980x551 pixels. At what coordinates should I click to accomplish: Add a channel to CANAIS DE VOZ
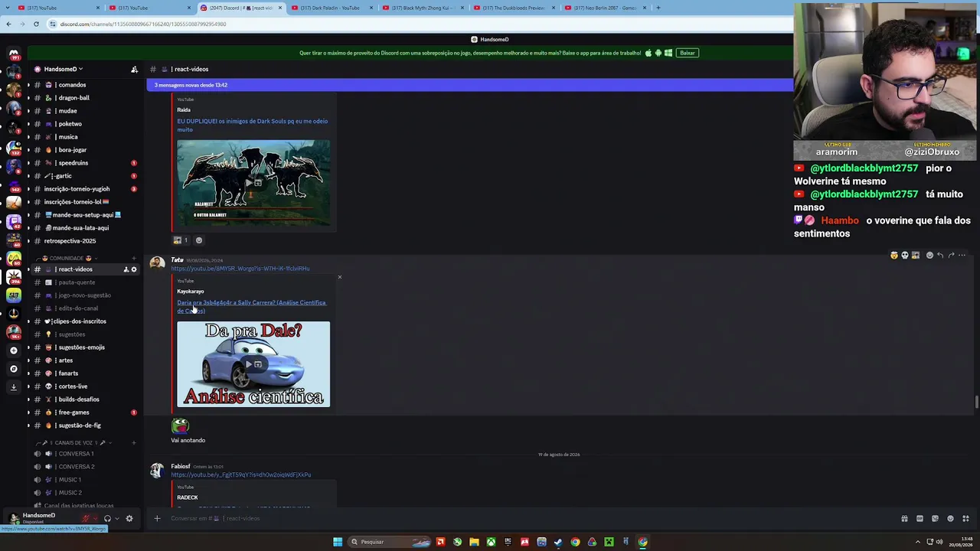(134, 442)
